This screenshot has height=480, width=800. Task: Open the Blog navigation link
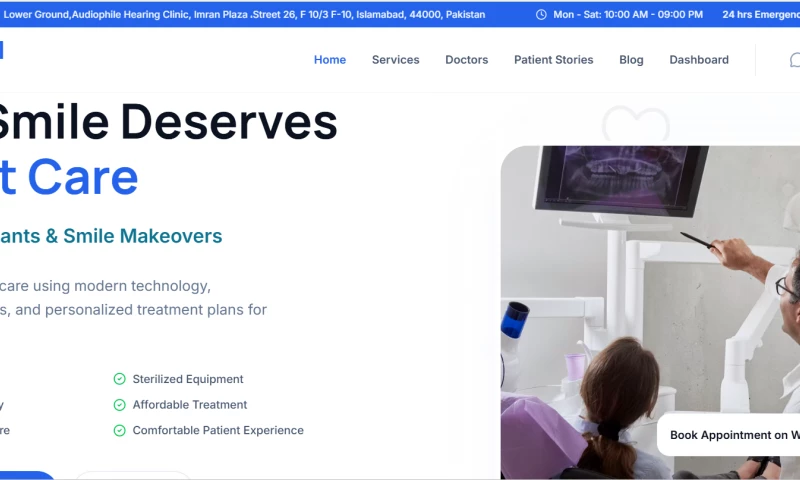(631, 60)
